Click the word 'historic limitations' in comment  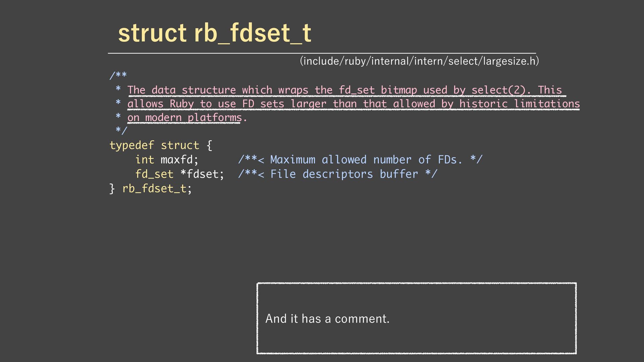(x=519, y=104)
